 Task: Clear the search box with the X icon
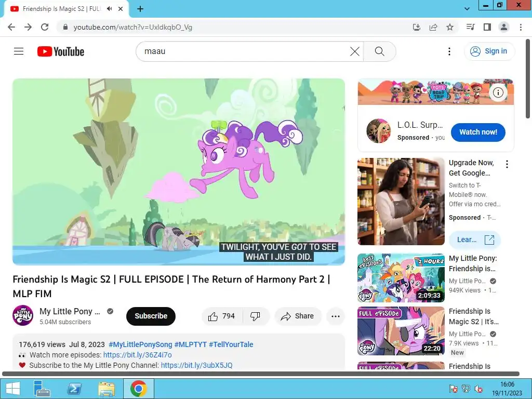354,51
